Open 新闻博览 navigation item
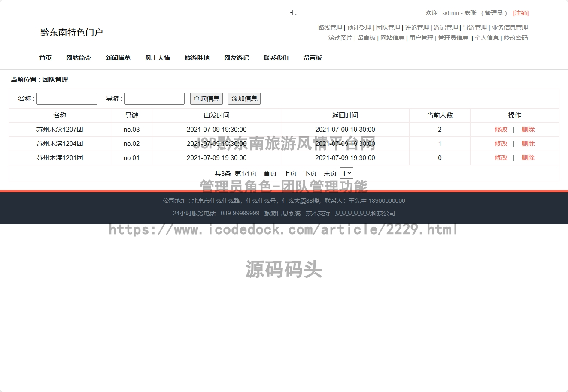 click(x=118, y=58)
